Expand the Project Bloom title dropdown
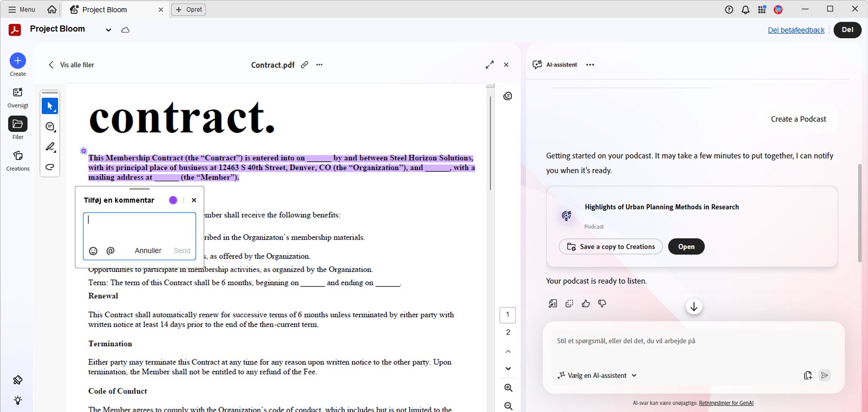This screenshot has width=868, height=412. (x=108, y=30)
